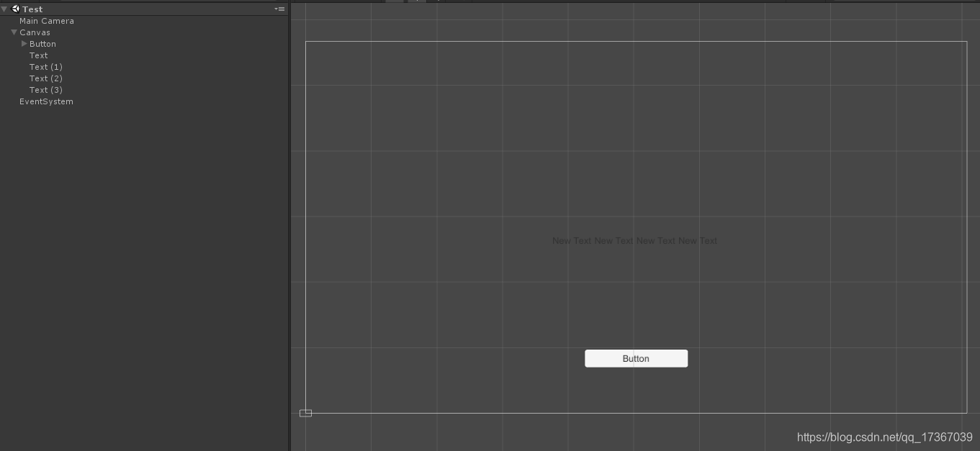Image resolution: width=980 pixels, height=451 pixels.
Task: Select Text (2) in the hierarchy
Action: tap(46, 78)
